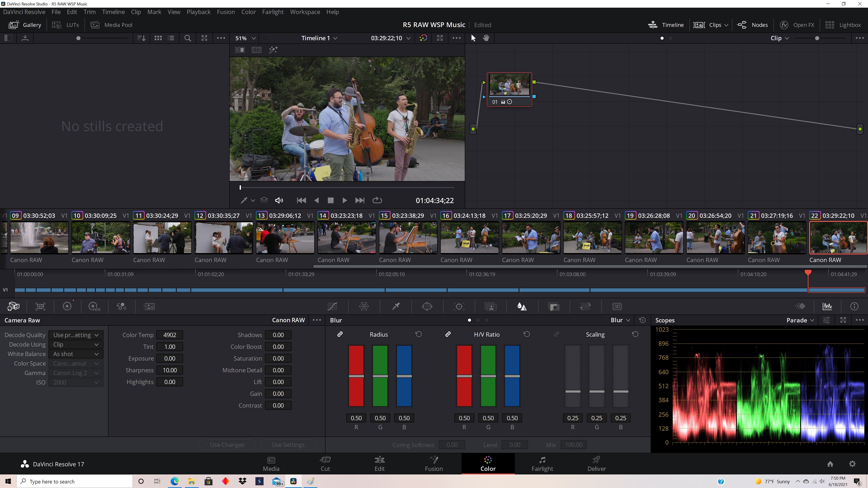Open the Power Window palette icon
This screenshot has width=868, height=488.
point(427,306)
